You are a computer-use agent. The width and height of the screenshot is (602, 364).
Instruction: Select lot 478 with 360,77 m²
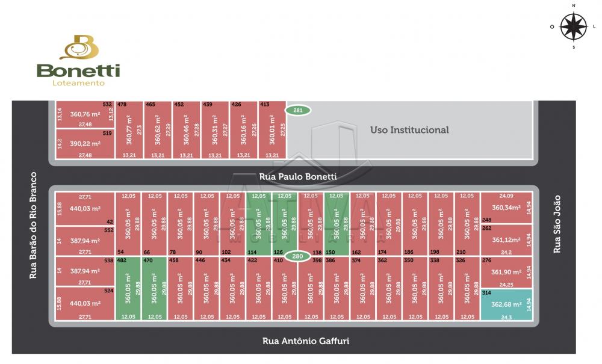point(128,130)
